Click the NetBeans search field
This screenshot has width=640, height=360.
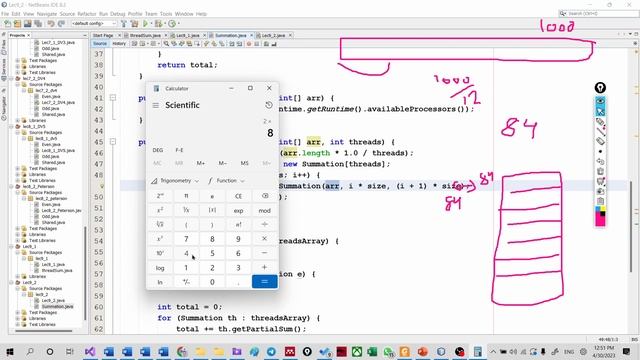598,13
